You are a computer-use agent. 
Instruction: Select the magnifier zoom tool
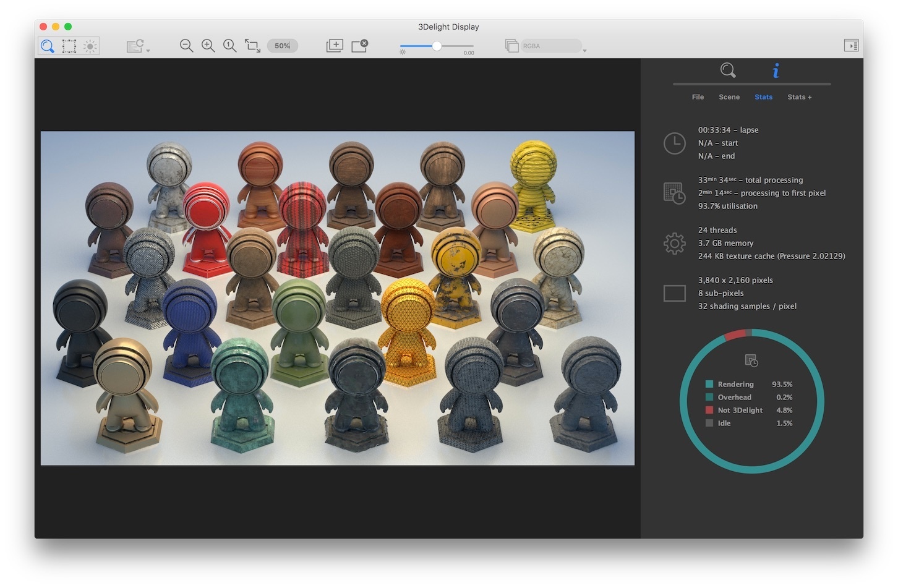pyautogui.click(x=48, y=46)
